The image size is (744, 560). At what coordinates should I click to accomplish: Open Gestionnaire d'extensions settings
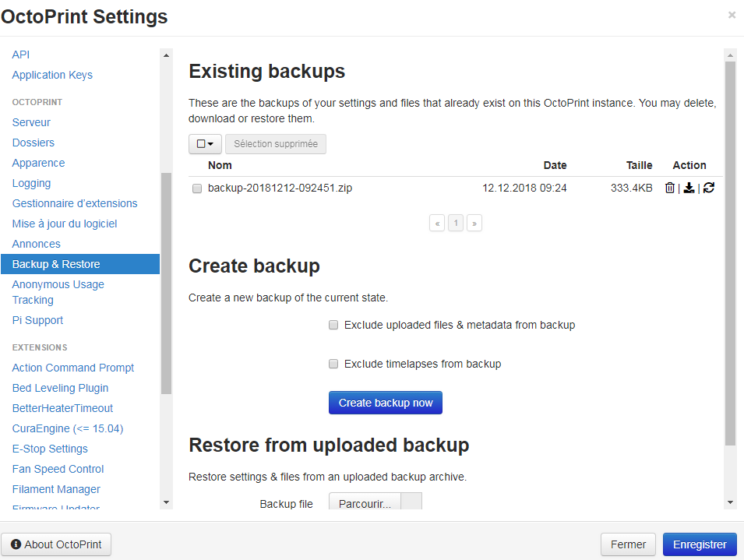tap(75, 203)
